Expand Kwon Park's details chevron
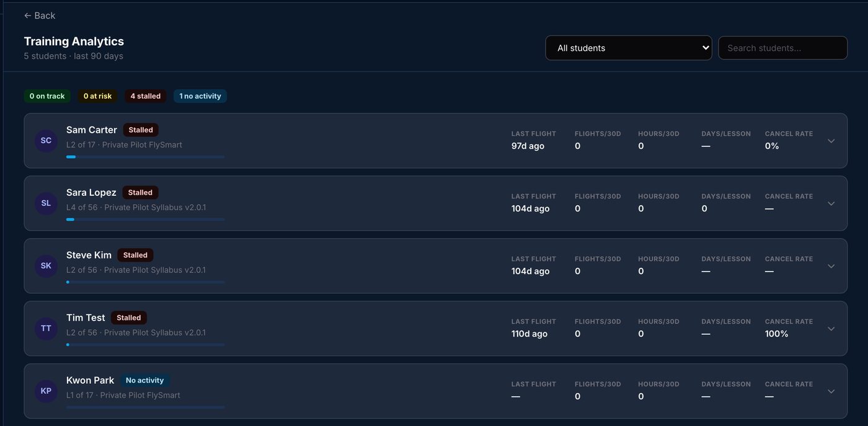Viewport: 868px width, 426px height. (x=831, y=391)
